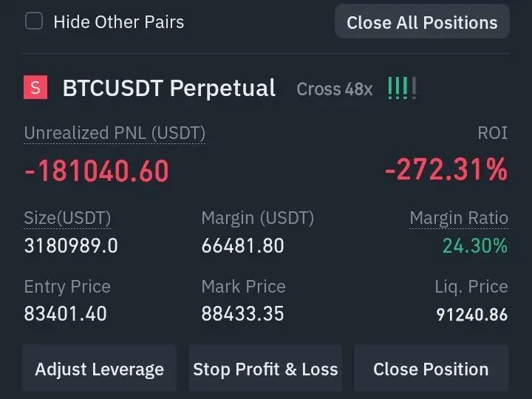
Task: Click the unrealized PNL value -181040.60
Action: (x=96, y=171)
